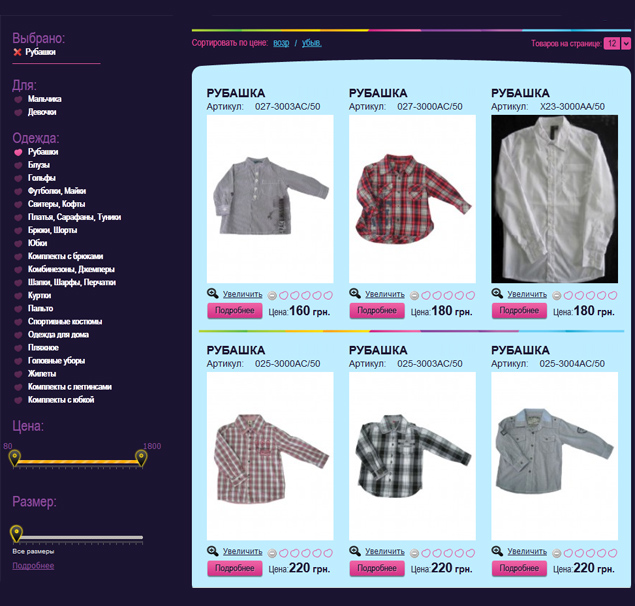Viewport: 635px width, 606px height.
Task: Click magnifier icon under shirt 025-3003AC/50
Action: click(355, 551)
